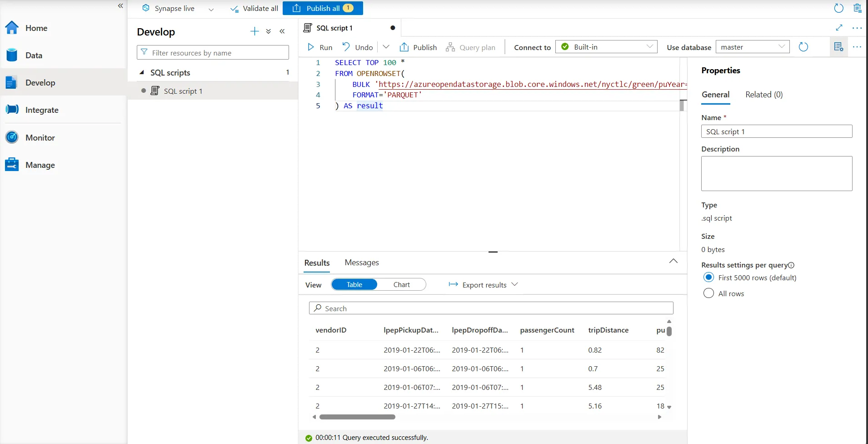
Task: Publish the SQL script
Action: point(418,47)
